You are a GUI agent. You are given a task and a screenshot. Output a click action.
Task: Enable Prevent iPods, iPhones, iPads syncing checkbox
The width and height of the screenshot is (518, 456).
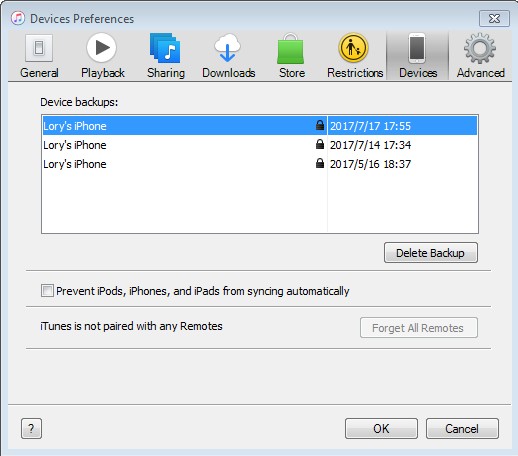(x=47, y=291)
